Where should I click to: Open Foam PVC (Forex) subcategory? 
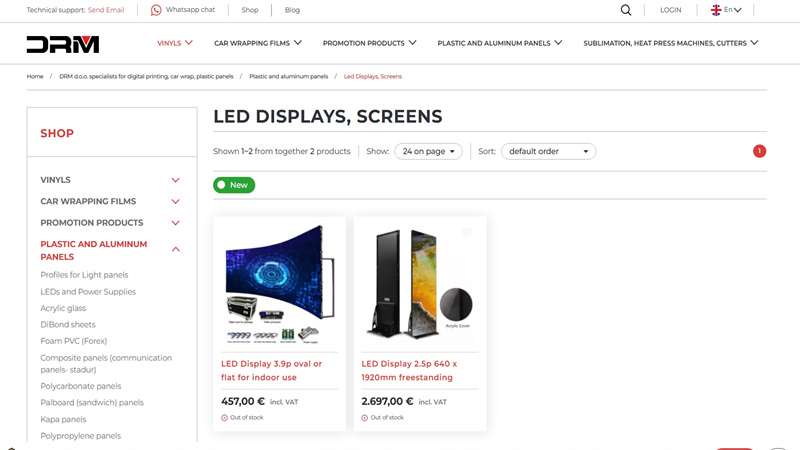point(73,340)
